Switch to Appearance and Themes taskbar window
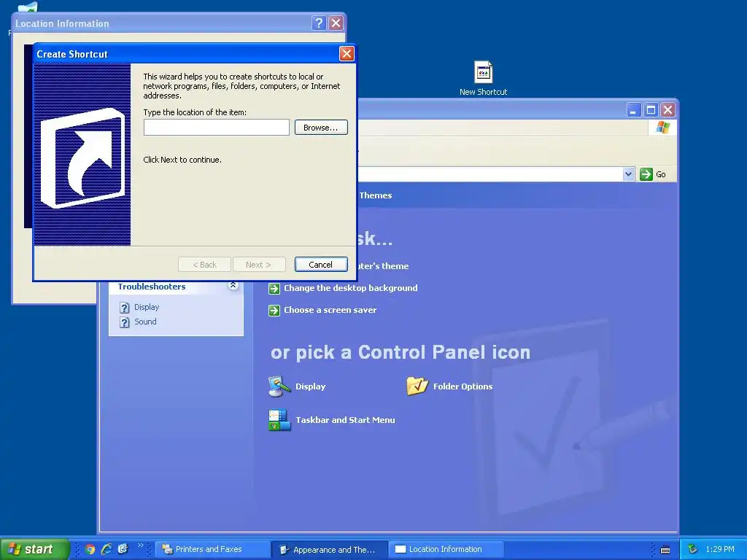 [x=329, y=550]
